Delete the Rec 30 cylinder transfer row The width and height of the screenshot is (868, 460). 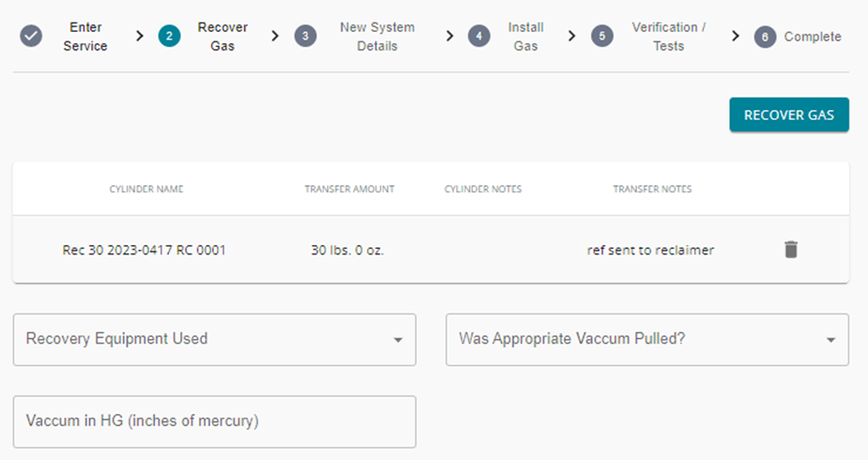point(791,250)
